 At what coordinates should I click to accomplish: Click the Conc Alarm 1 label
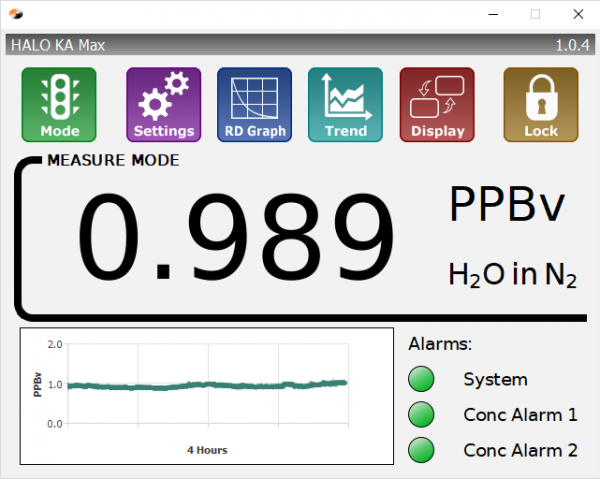[520, 415]
